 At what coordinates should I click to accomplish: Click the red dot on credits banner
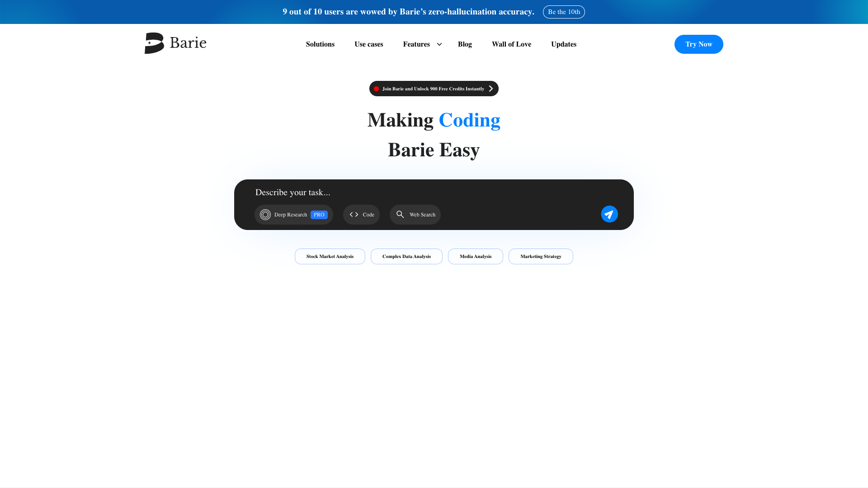[376, 89]
